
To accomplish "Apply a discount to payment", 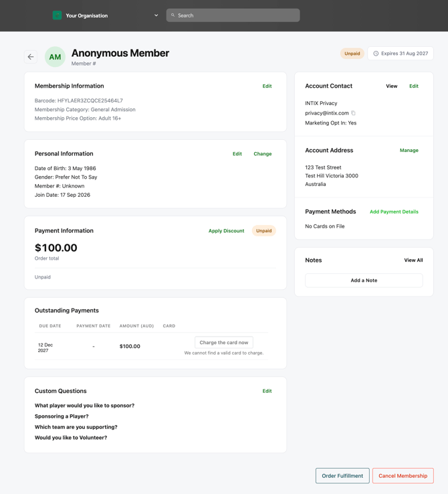I will pyautogui.click(x=226, y=231).
